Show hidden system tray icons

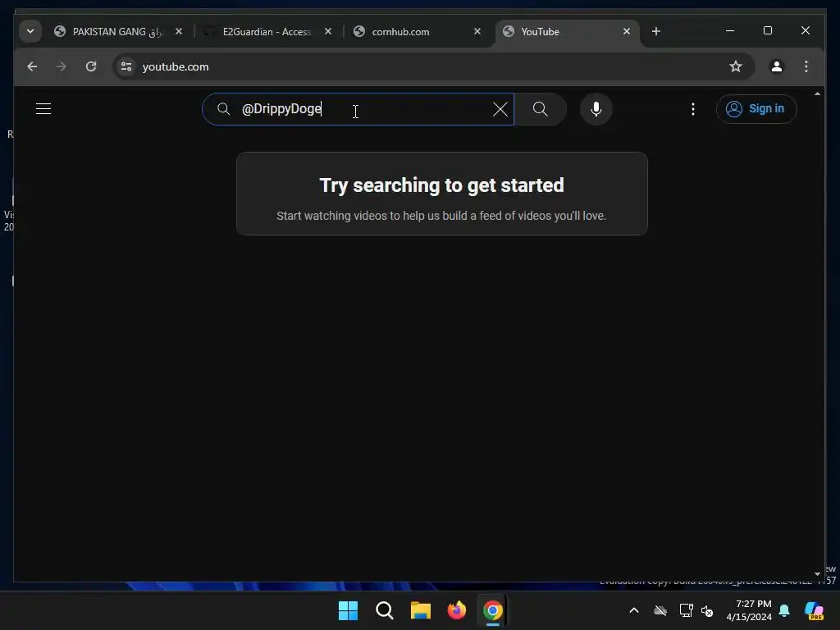pyautogui.click(x=634, y=610)
